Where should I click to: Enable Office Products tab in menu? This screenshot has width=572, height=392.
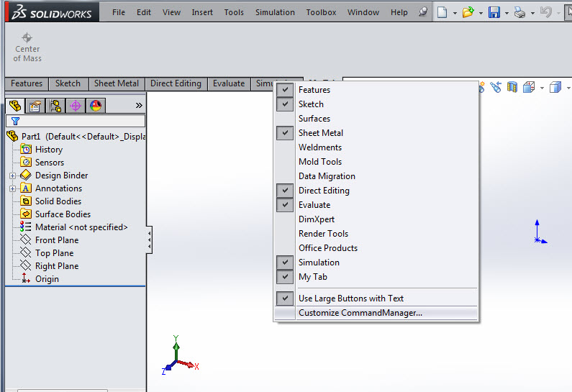click(376, 248)
